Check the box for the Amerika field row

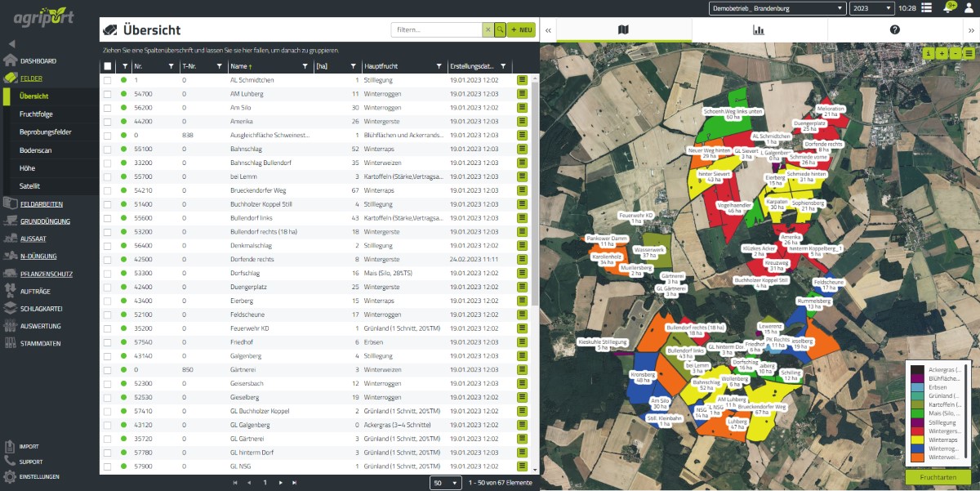(107, 121)
